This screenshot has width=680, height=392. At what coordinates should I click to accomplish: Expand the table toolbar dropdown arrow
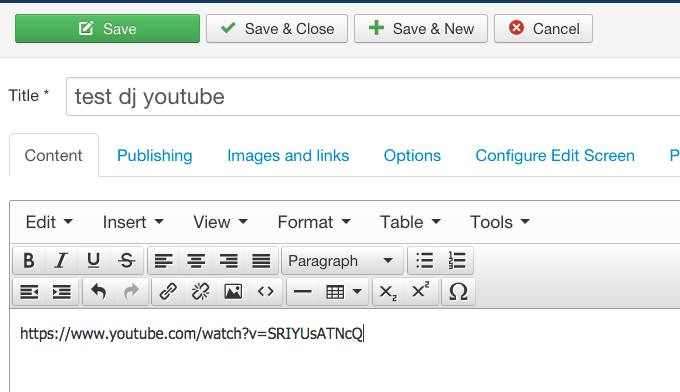coord(357,292)
